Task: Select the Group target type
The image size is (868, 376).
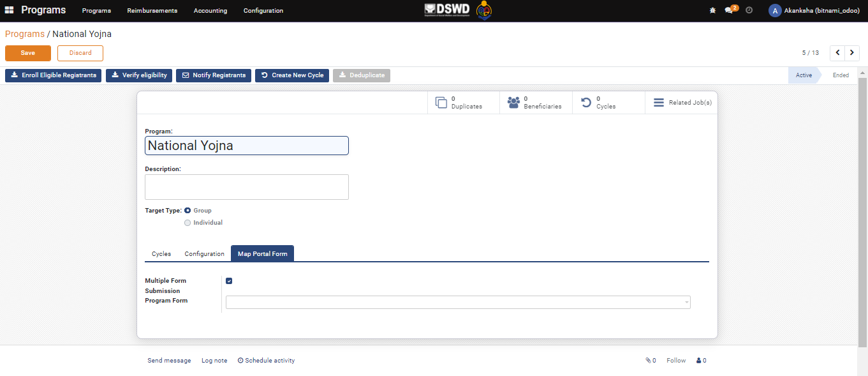Action: coord(188,211)
